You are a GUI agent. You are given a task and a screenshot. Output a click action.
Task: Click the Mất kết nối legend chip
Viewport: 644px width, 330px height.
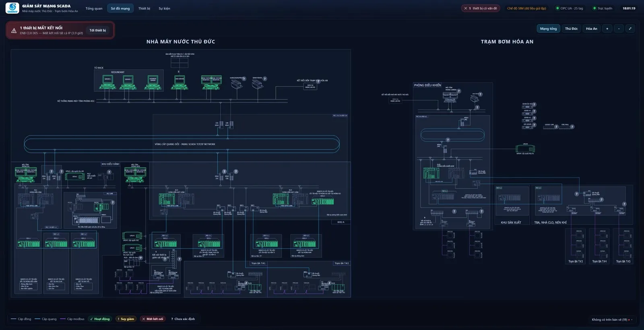click(x=153, y=319)
